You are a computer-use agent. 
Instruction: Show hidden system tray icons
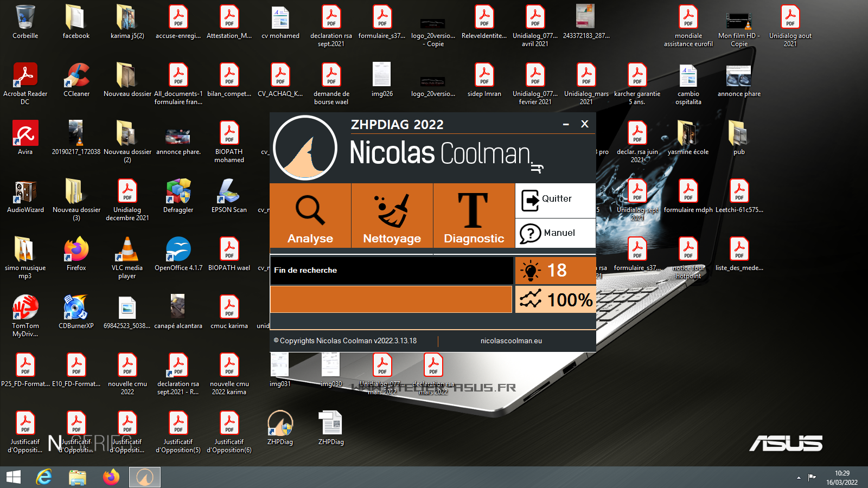point(799,478)
